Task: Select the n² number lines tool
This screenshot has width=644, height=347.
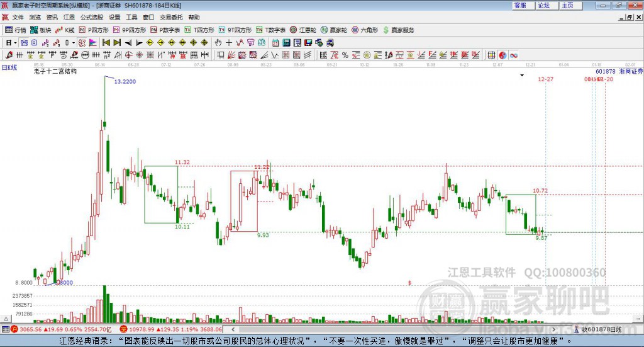Action: (x=107, y=55)
